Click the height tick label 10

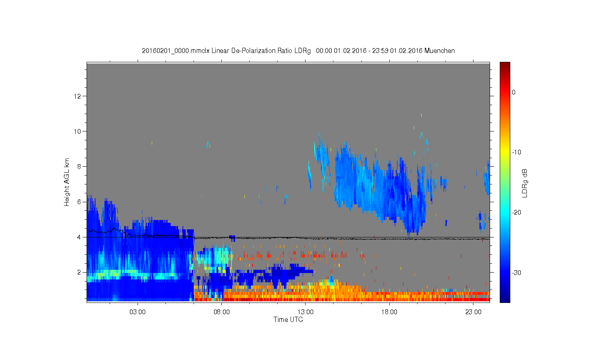pyautogui.click(x=78, y=131)
